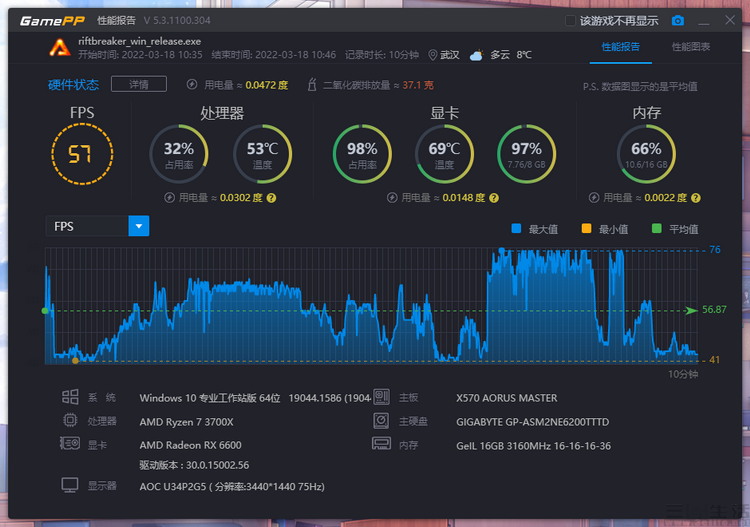750x527 pixels.
Task: Click the hard disk icon beside 主硬盘
Action: (x=381, y=420)
